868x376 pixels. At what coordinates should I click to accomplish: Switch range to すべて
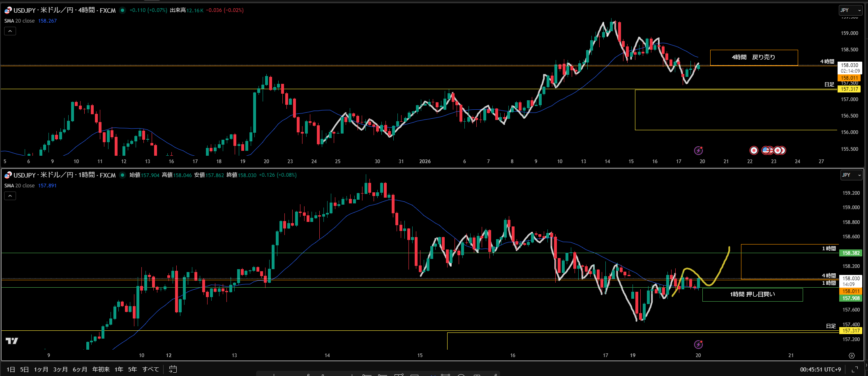click(150, 369)
